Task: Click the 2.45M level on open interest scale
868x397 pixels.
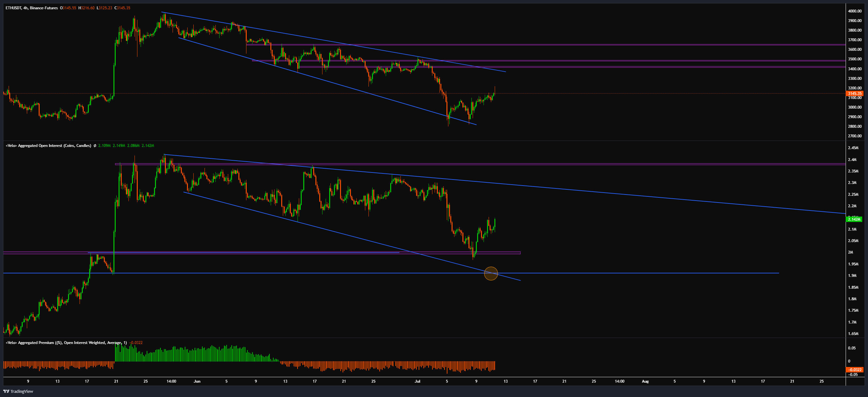Action: pos(853,148)
